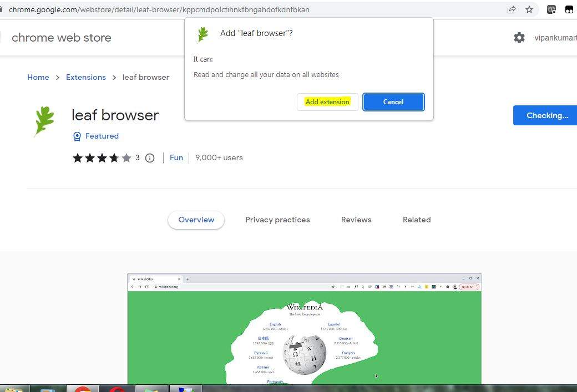Click "Read and change all your data" permission text
This screenshot has height=392, width=577.
point(266,75)
